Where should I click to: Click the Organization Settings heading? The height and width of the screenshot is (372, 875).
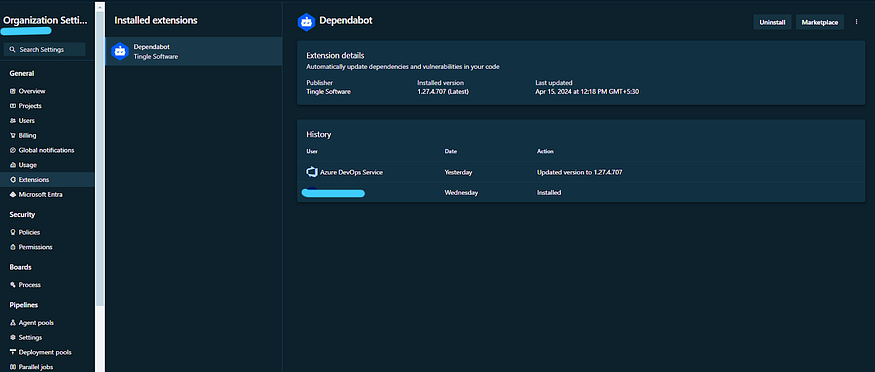[46, 21]
